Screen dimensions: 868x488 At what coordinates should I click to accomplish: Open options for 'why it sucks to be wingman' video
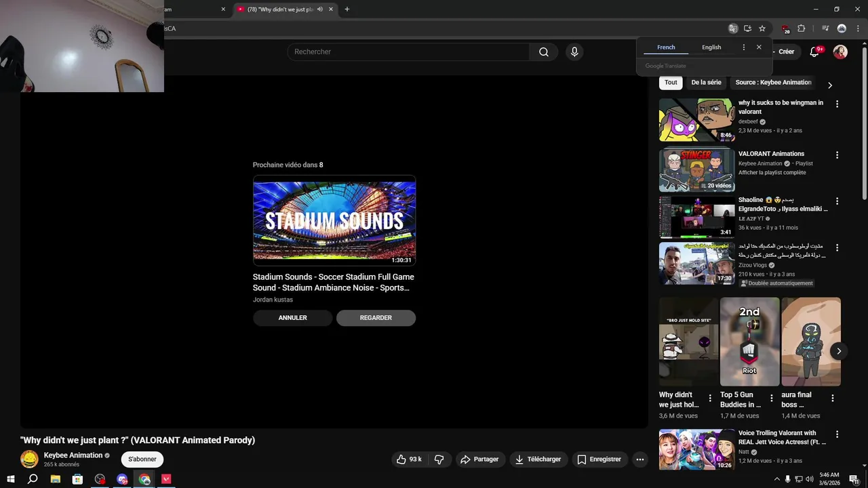pos(837,104)
